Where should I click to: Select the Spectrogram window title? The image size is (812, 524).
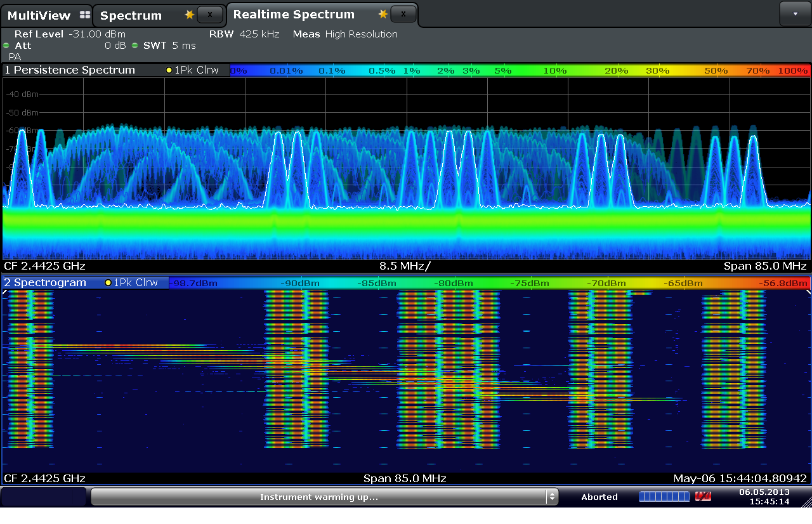pos(46,282)
